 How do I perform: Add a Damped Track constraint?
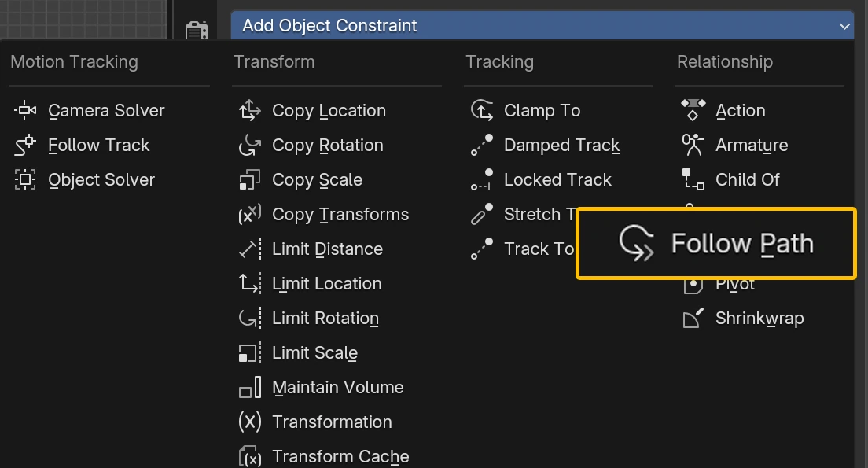coord(561,146)
